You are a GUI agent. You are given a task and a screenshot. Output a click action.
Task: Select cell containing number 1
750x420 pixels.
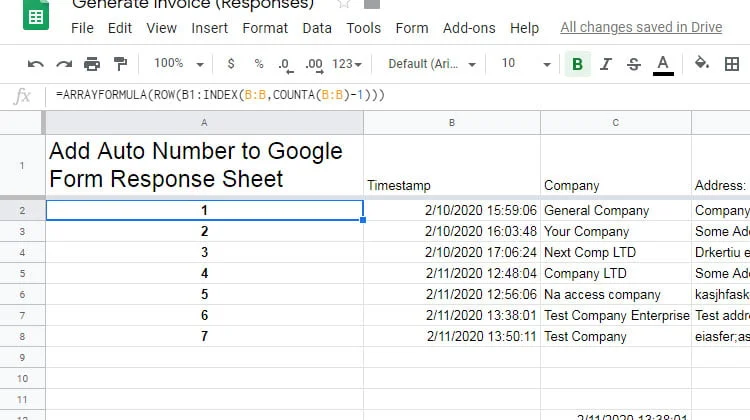pyautogui.click(x=204, y=210)
